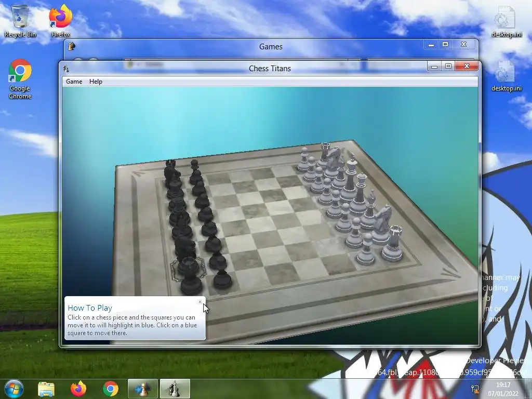Switch to Chess Titans taskbar button
The image size is (532, 399).
tap(175, 389)
